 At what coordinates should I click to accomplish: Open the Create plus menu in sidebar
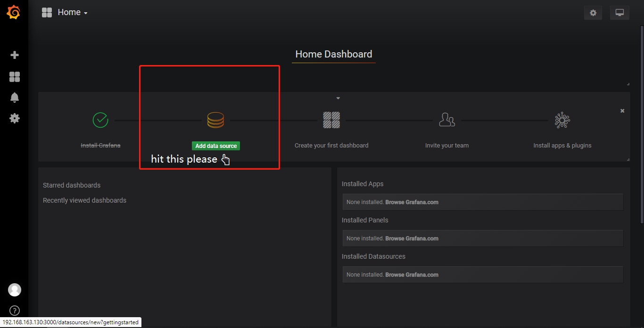pyautogui.click(x=15, y=55)
